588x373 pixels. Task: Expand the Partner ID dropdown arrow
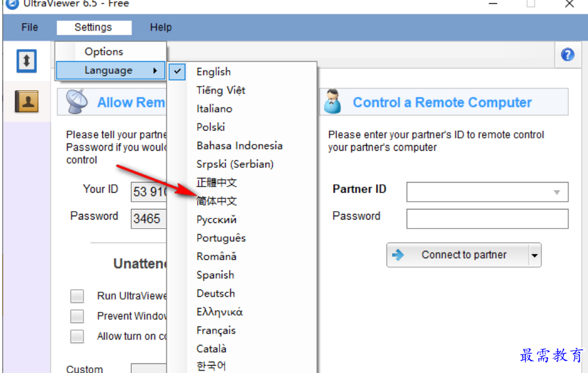pos(557,192)
